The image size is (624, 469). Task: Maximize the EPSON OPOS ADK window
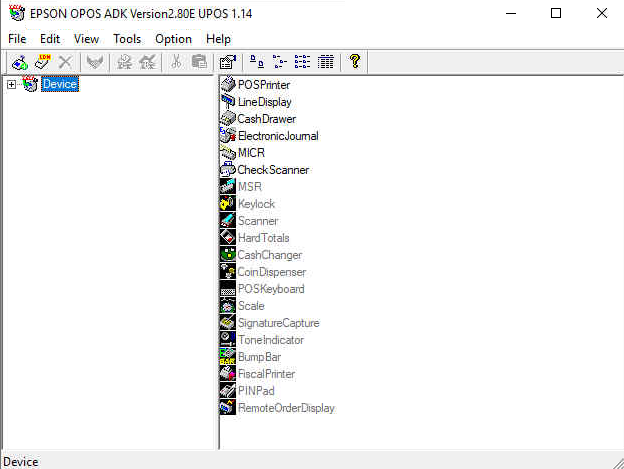556,13
